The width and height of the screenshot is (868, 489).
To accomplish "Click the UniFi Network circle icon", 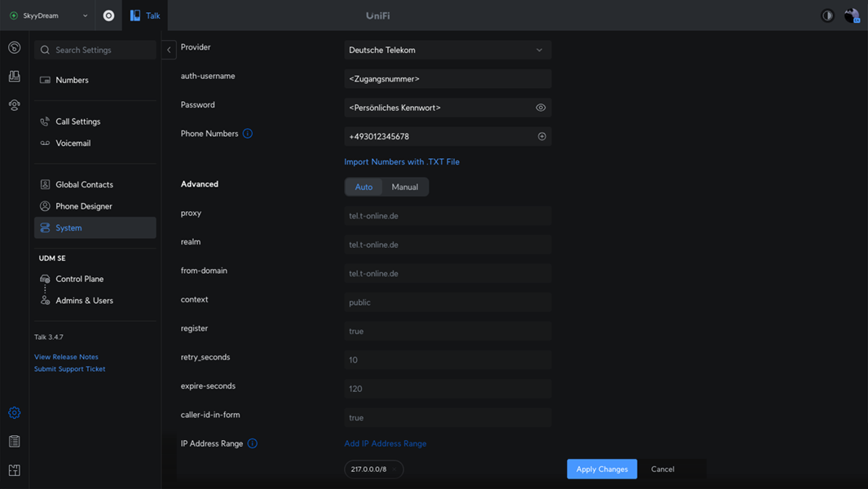I will click(108, 15).
